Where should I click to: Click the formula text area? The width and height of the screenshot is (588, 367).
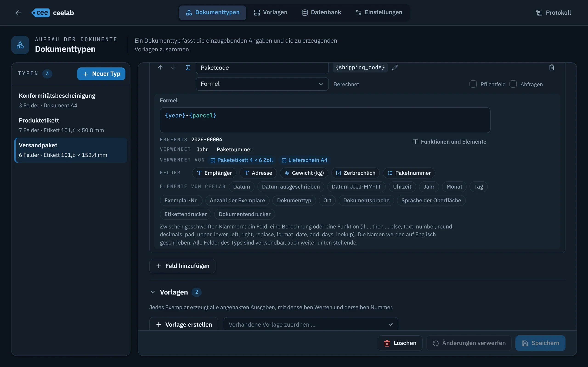tap(325, 120)
